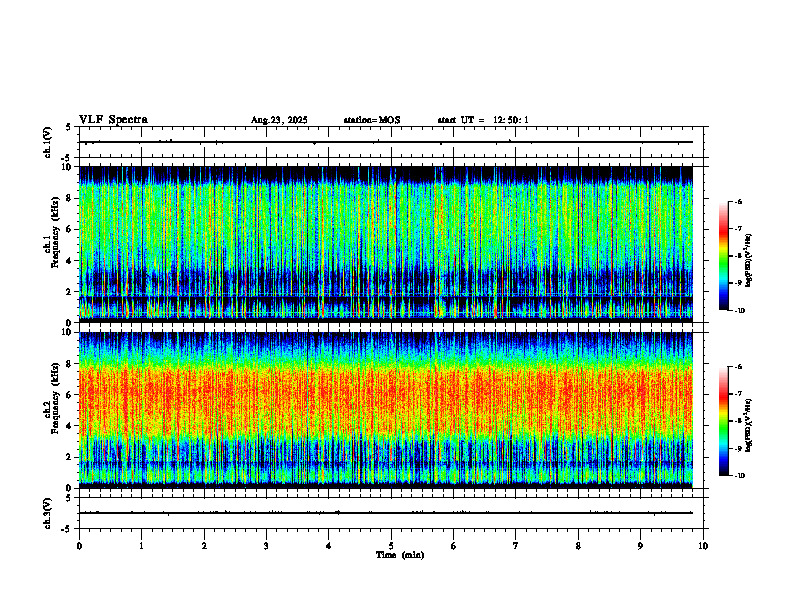Select the ch.1 colorbar log(PSD) unit label
Image resolution: width=792 pixels, height=612 pixels.
click(749, 261)
